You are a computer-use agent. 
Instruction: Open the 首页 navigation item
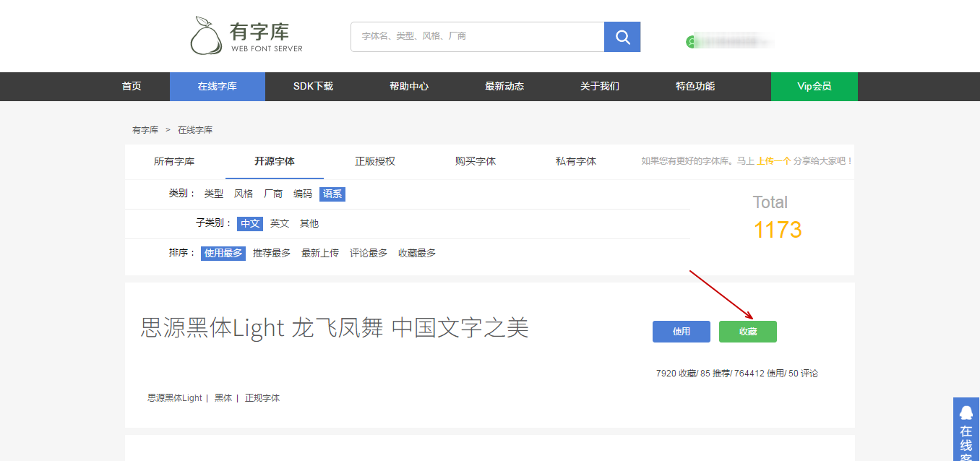coord(132,87)
